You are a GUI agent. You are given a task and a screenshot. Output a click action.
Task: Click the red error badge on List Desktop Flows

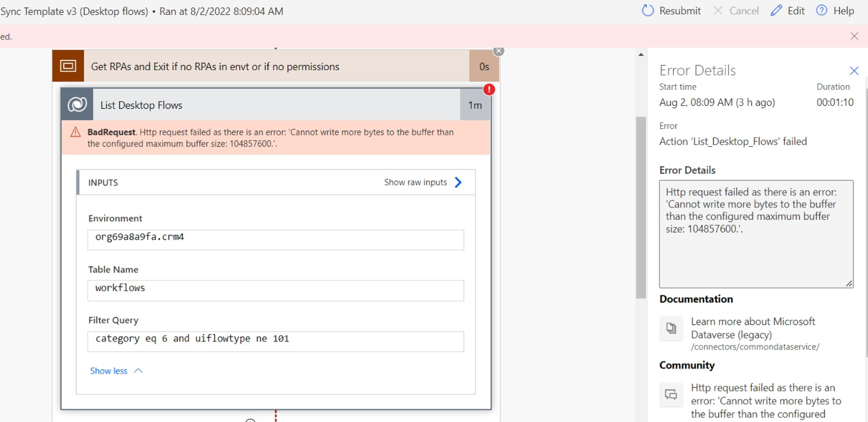(489, 89)
